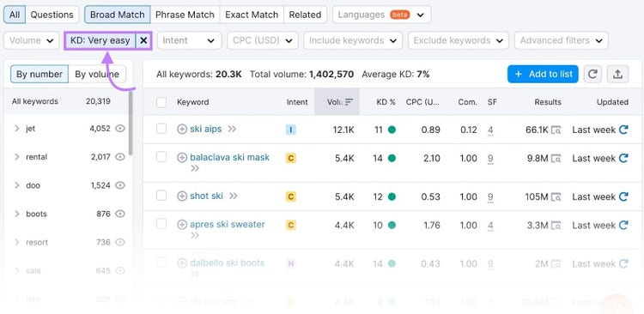Click Commercial intent badge for 'shot ski'
Image resolution: width=644 pixels, height=314 pixels.
[291, 197]
